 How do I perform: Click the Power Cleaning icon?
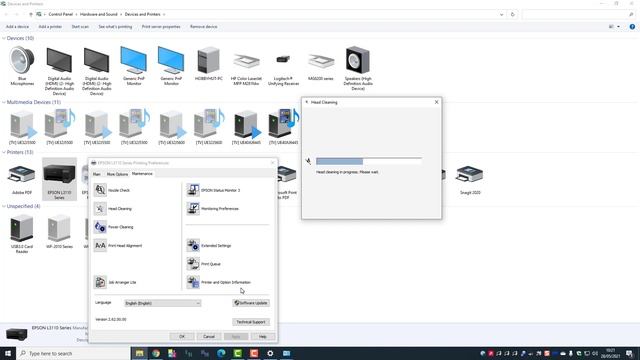pyautogui.click(x=100, y=227)
